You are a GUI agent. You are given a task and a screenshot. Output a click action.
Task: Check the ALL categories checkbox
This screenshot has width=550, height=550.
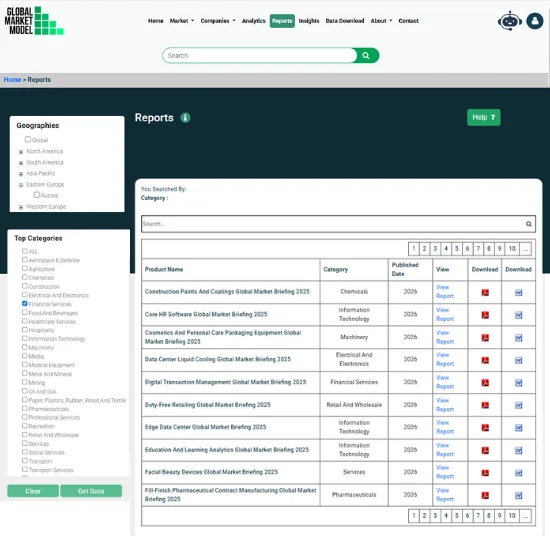(x=25, y=251)
